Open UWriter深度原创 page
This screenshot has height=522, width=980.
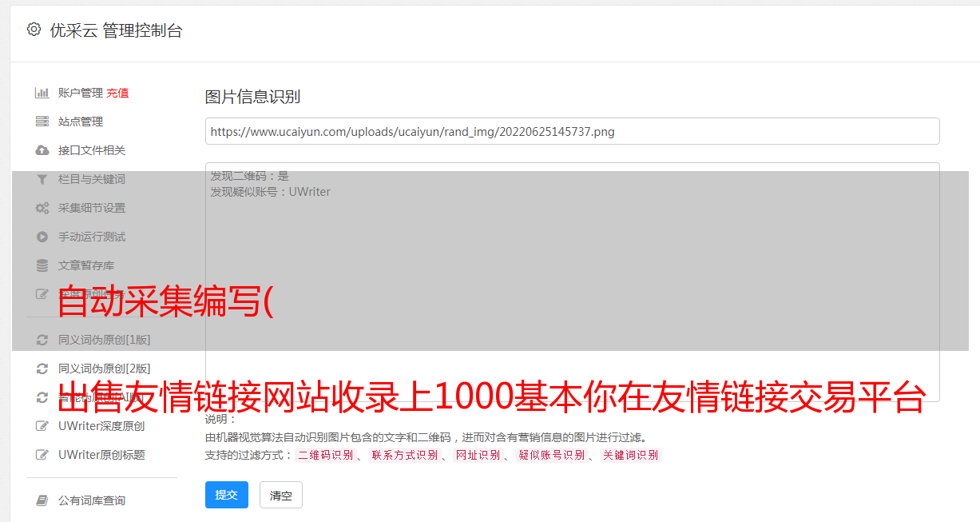101,426
